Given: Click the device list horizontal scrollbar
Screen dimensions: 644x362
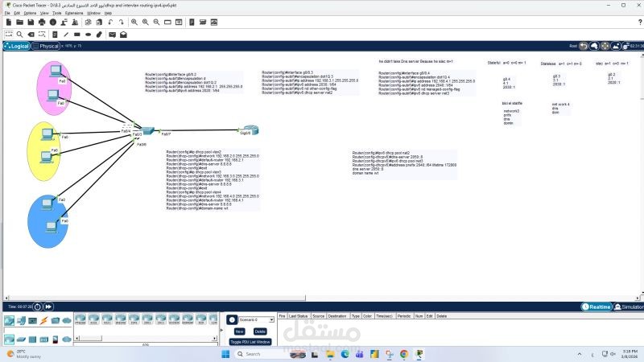Looking at the screenshot, I should [x=146, y=338].
